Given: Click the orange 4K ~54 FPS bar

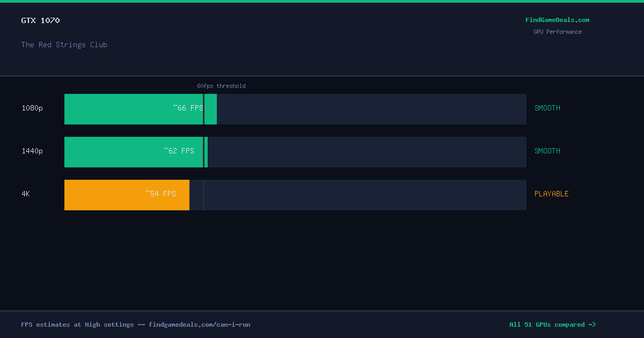Looking at the screenshot, I should coord(127,195).
